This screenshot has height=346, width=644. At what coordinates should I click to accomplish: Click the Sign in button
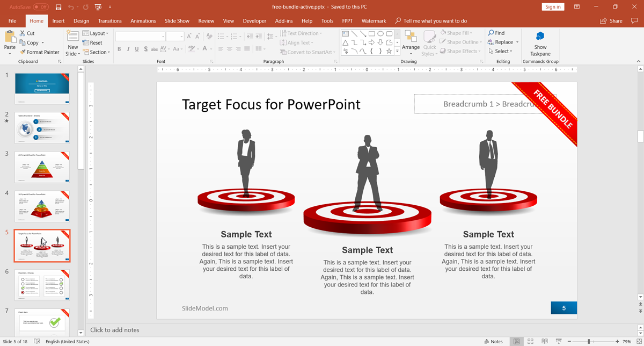[553, 7]
